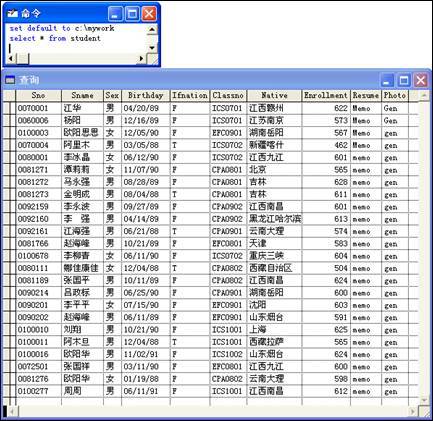Click left arrow of command window horizontal scrollbar
The image size is (433, 421).
click(x=11, y=59)
